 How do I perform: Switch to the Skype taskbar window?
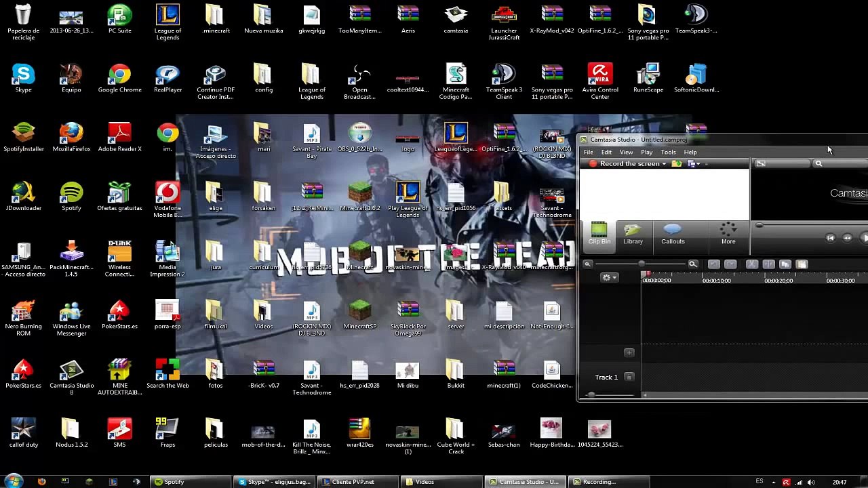point(275,482)
